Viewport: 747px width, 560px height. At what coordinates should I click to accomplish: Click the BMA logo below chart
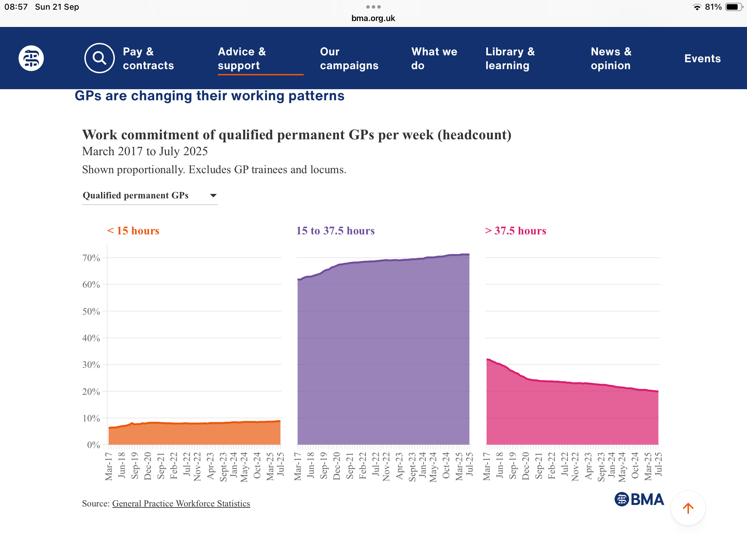point(639,500)
